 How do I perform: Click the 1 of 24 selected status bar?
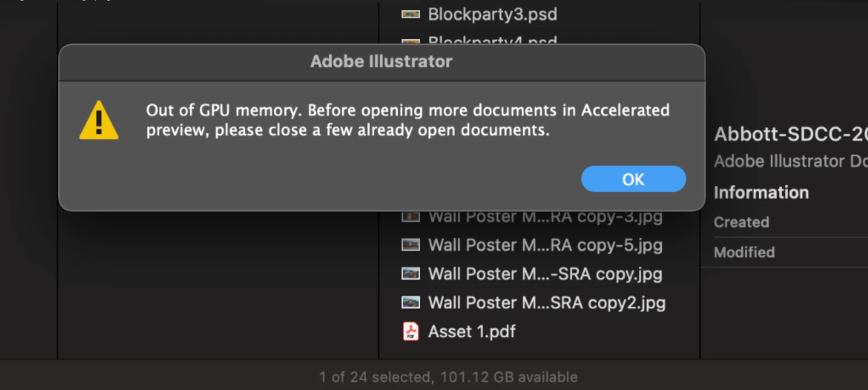click(x=448, y=377)
